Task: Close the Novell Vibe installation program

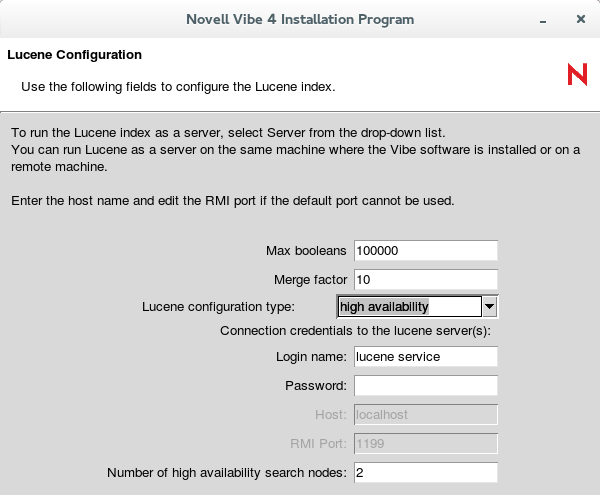Action: [580, 19]
